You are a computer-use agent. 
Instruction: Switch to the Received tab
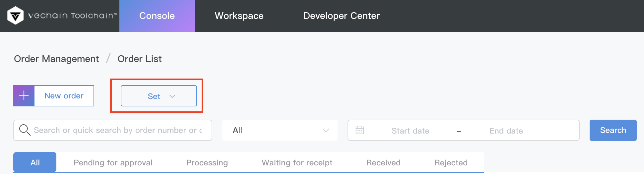click(x=383, y=162)
